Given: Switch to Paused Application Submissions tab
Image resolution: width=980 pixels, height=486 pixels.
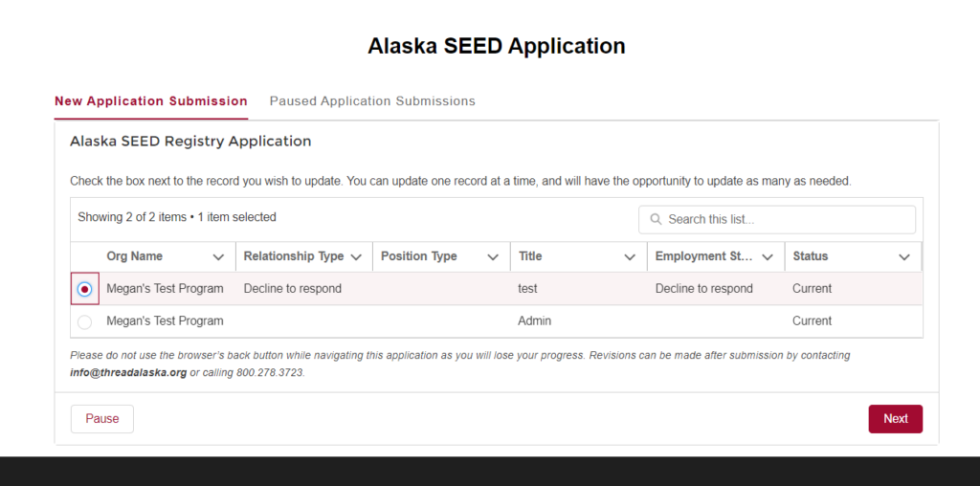Looking at the screenshot, I should [x=372, y=101].
